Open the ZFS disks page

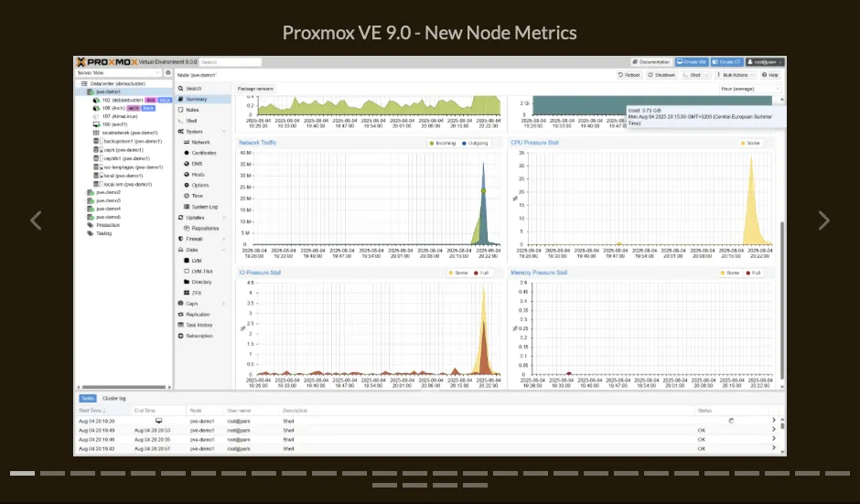[196, 293]
